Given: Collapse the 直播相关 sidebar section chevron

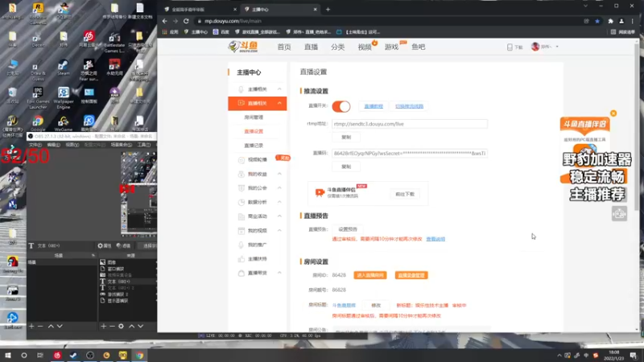Looking at the screenshot, I should (279, 103).
